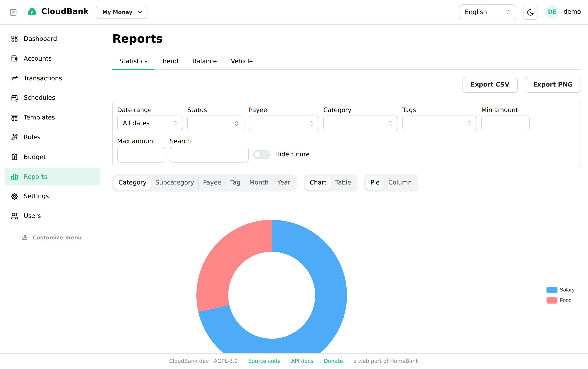
Task: Switch to the Statistics tab
Action: click(133, 61)
